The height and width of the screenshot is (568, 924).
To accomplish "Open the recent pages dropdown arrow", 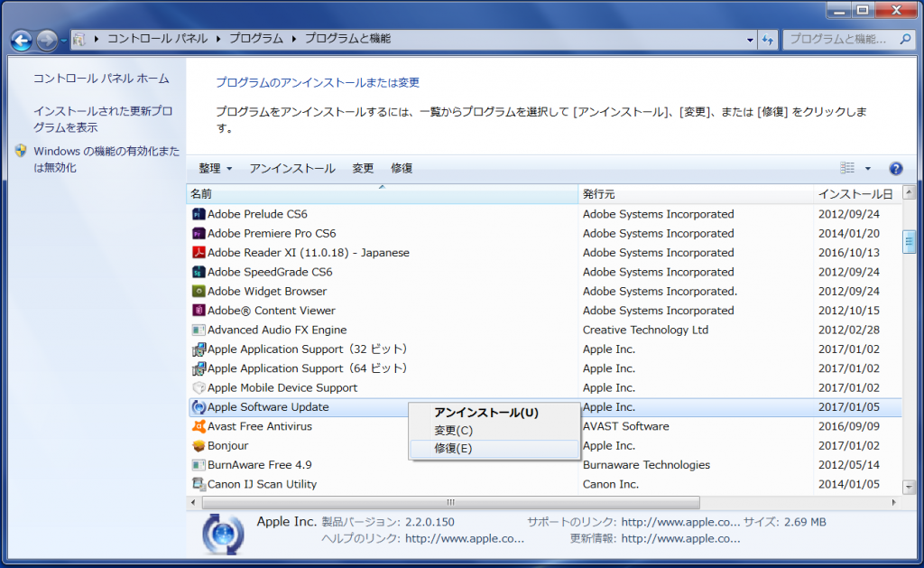I will pos(64,41).
